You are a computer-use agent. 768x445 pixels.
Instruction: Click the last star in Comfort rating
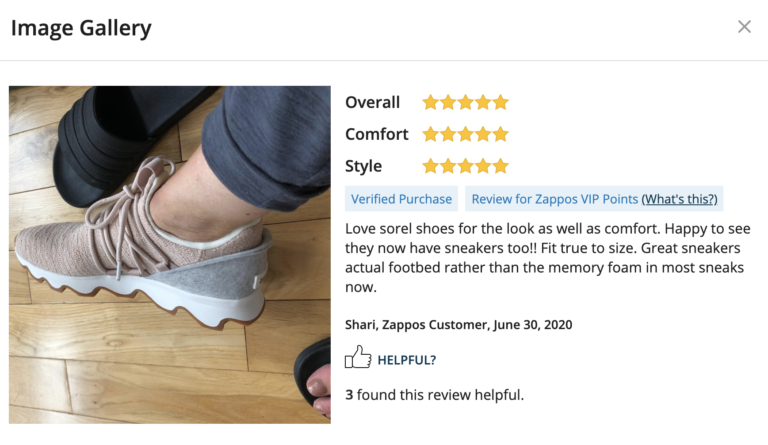tap(501, 134)
